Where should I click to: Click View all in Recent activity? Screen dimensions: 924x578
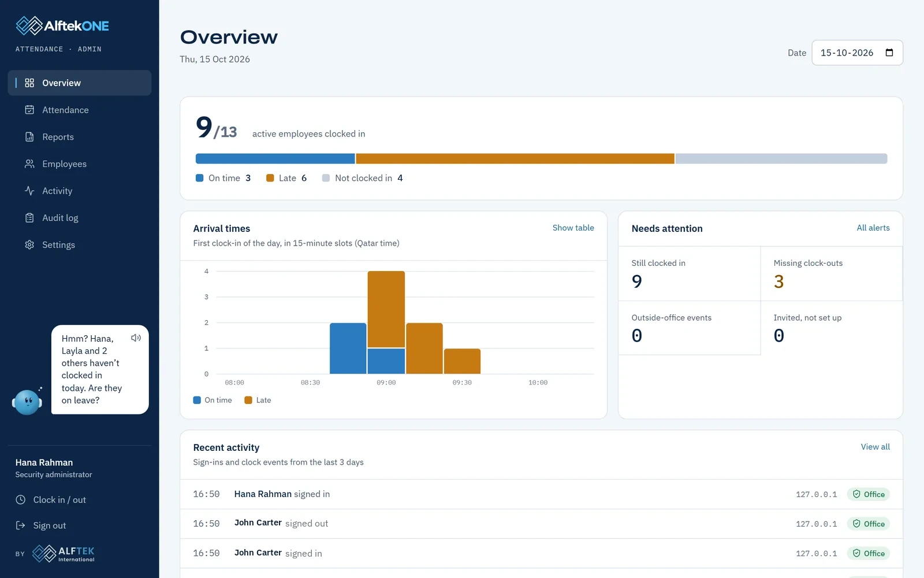[x=875, y=447]
